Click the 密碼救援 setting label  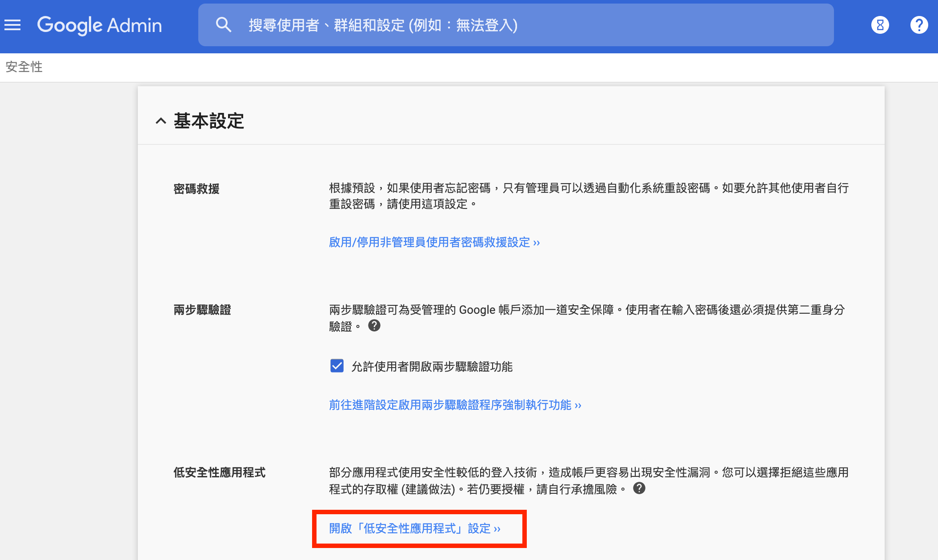coord(196,189)
